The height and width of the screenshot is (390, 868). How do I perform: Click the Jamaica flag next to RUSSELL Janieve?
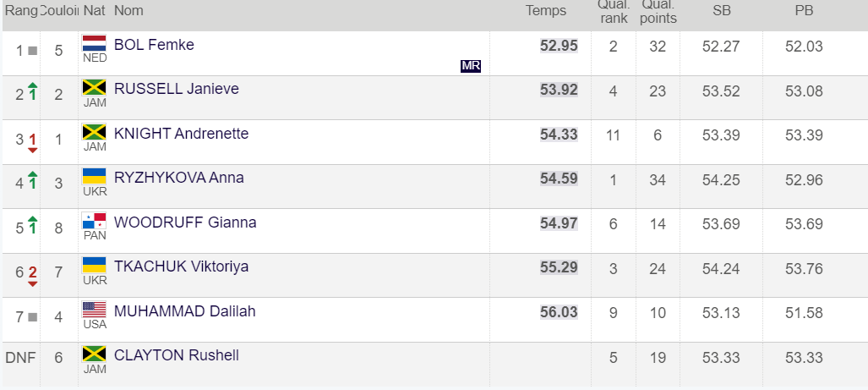pos(94,87)
